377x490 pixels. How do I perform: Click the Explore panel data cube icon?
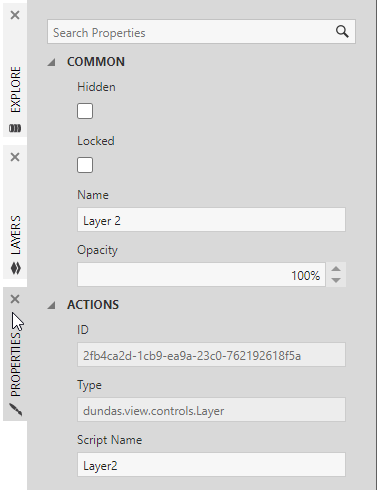pos(15,128)
